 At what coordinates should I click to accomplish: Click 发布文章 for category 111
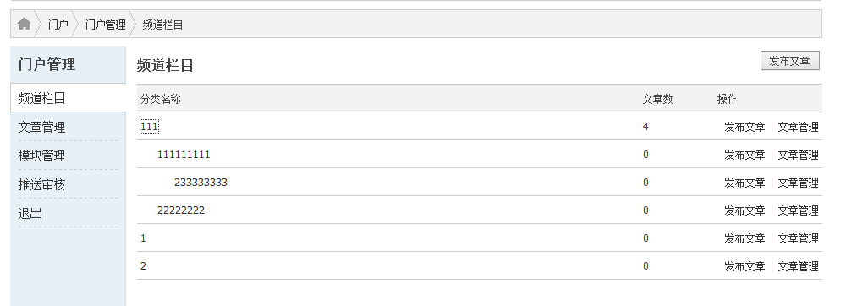[x=744, y=127]
